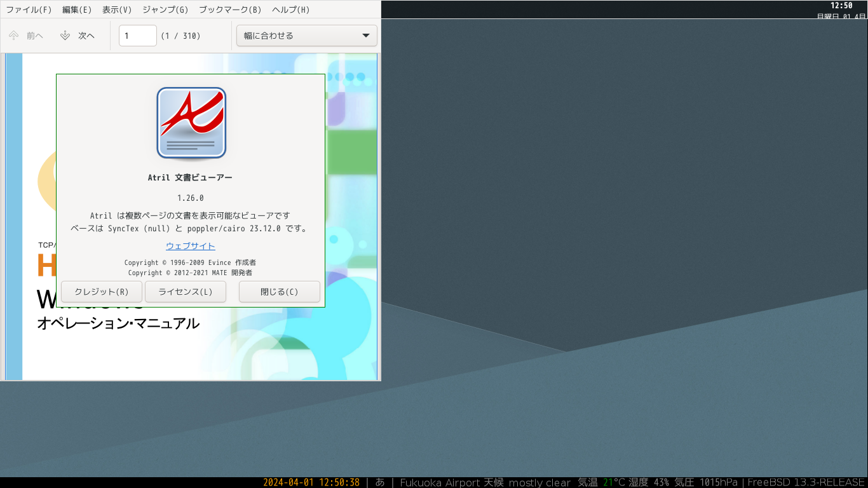Open the 編集(E) menu
The height and width of the screenshot is (488, 868).
point(77,10)
